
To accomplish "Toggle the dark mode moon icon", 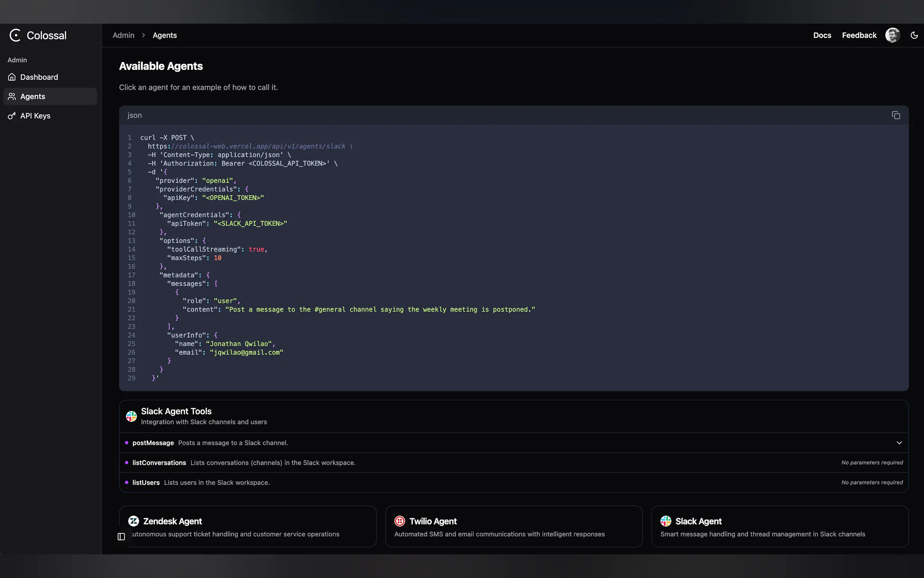I will pos(914,35).
